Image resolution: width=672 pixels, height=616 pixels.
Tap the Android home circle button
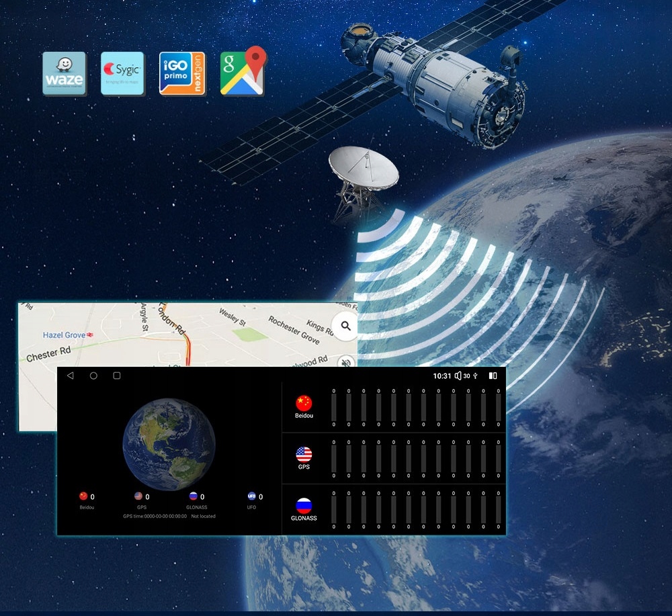point(93,376)
